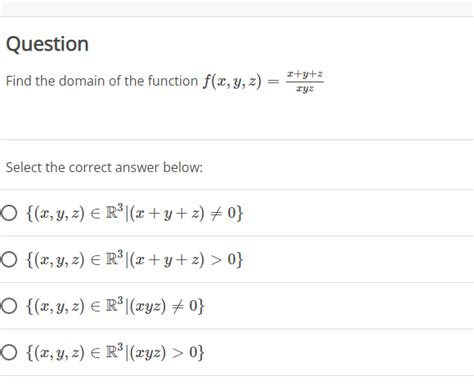Select the radio button for (x+y+z) ≠ 0
Viewport: 474px width, 389px height.
pos(9,213)
